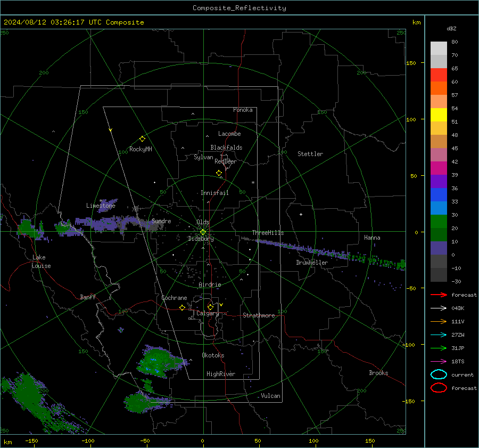Click the Drumheller label
Image resolution: width=479 pixels, height=448 pixels.
click(312, 263)
